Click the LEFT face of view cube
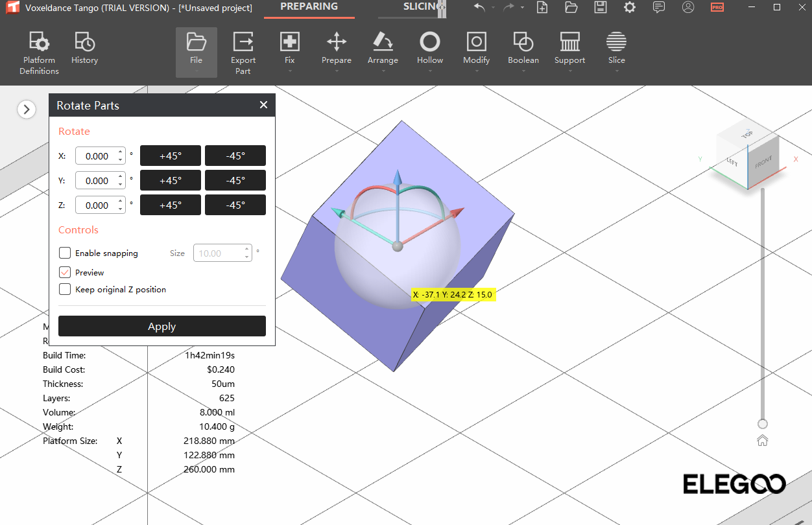The height and width of the screenshot is (525, 812). 732,162
